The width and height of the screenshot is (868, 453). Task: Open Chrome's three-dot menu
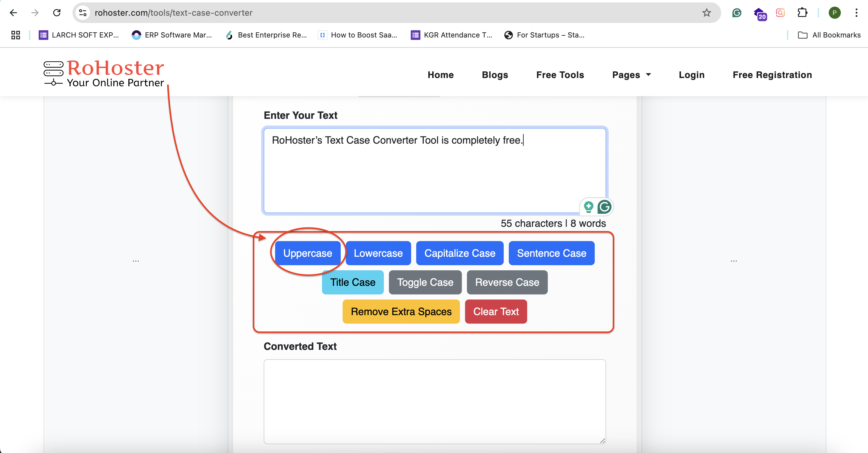tap(856, 13)
